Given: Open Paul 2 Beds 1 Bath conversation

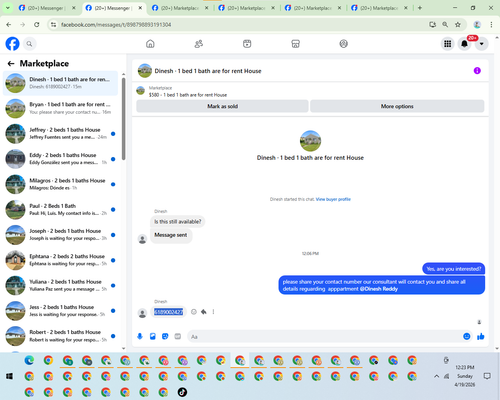Looking at the screenshot, I should (60, 210).
